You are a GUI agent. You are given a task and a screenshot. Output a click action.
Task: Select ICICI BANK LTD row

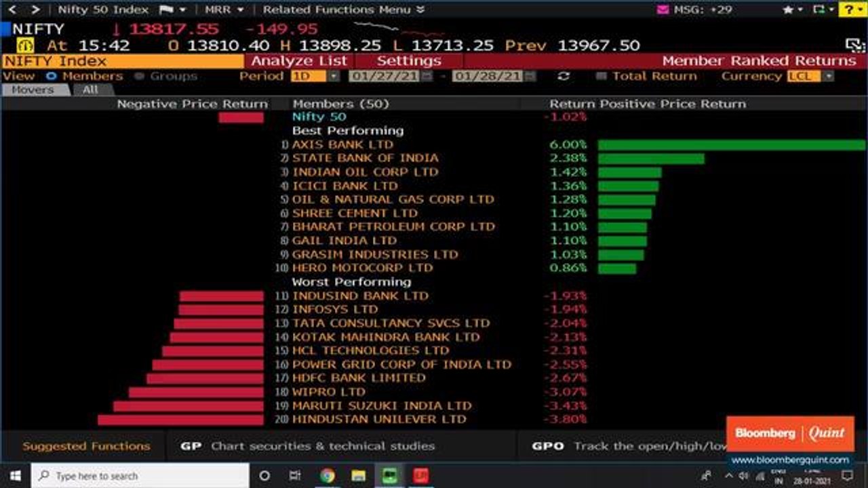tap(344, 186)
